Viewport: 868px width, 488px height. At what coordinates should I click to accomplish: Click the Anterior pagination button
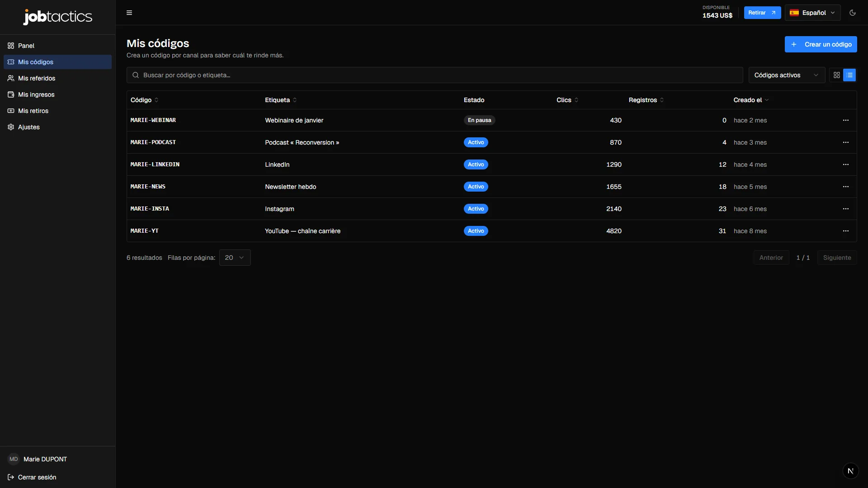click(771, 258)
